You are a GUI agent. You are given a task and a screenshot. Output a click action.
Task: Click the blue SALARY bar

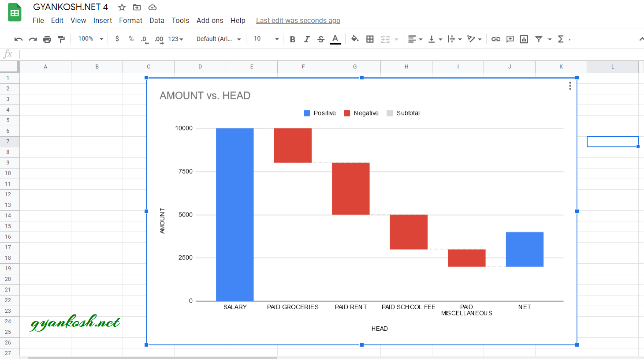pyautogui.click(x=235, y=214)
